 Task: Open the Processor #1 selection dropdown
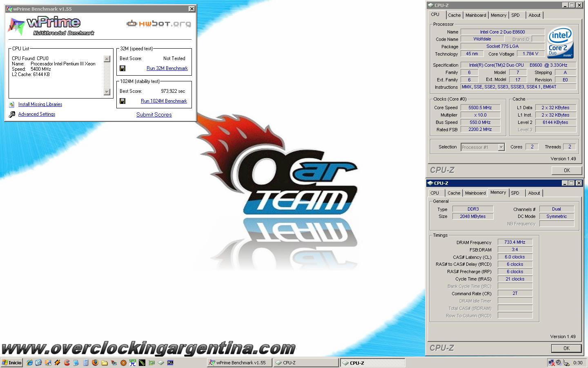(483, 147)
